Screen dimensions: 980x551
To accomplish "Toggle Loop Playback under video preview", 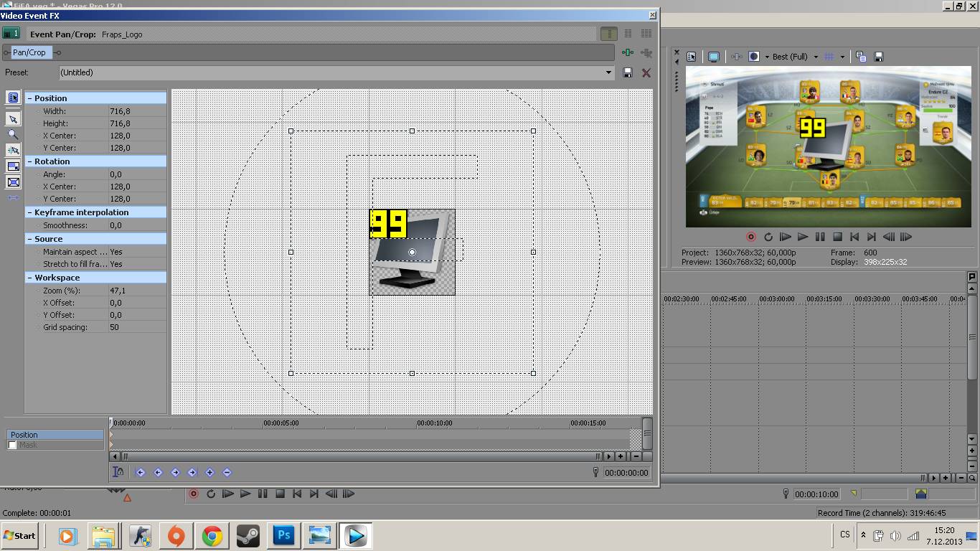I will 768,237.
